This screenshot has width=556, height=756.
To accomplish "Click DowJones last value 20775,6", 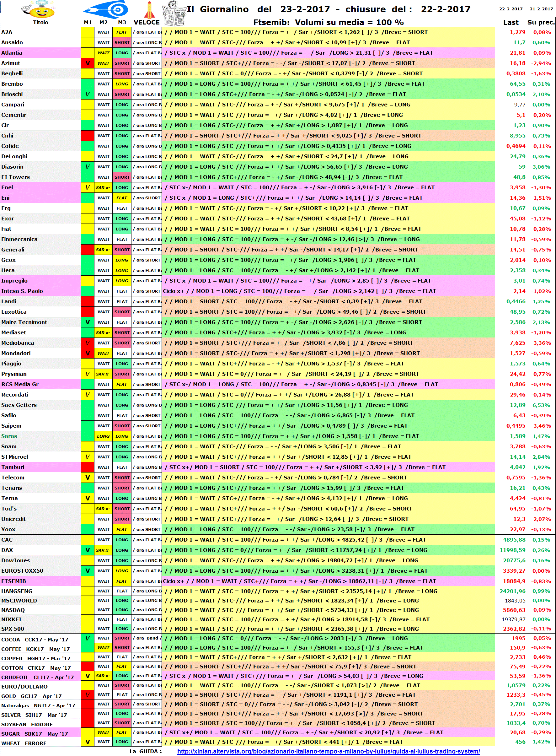I will tap(514, 561).
